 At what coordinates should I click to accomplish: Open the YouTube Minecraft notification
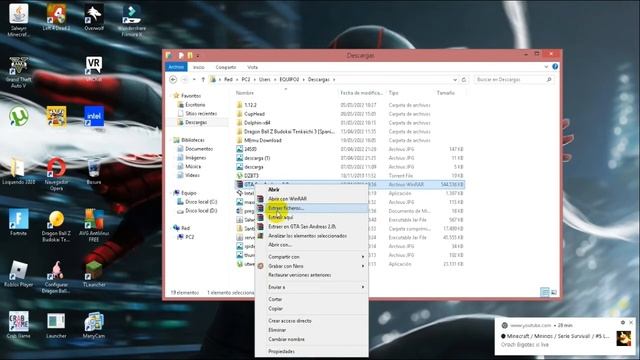(565, 336)
